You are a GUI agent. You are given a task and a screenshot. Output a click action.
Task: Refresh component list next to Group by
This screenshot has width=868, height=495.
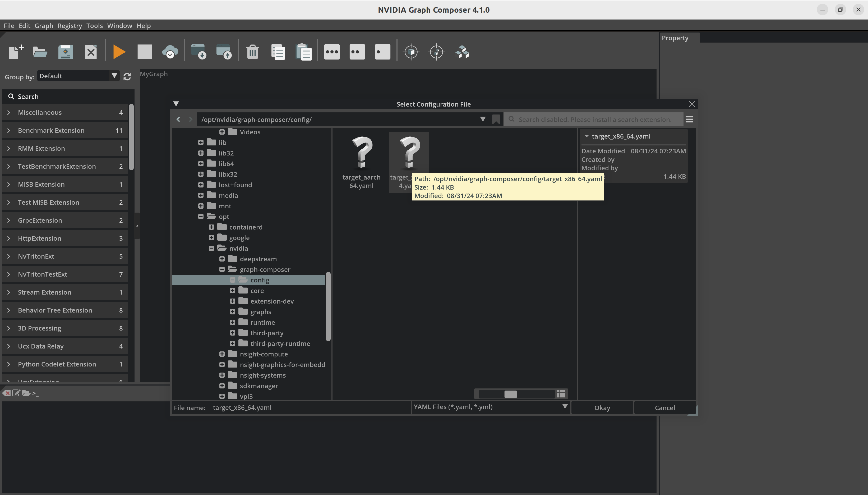point(127,77)
